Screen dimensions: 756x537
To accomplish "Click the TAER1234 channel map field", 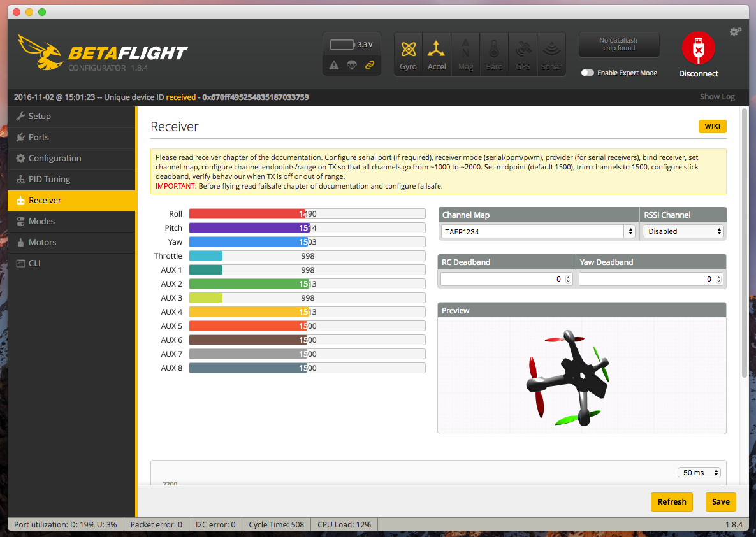I will pos(532,232).
